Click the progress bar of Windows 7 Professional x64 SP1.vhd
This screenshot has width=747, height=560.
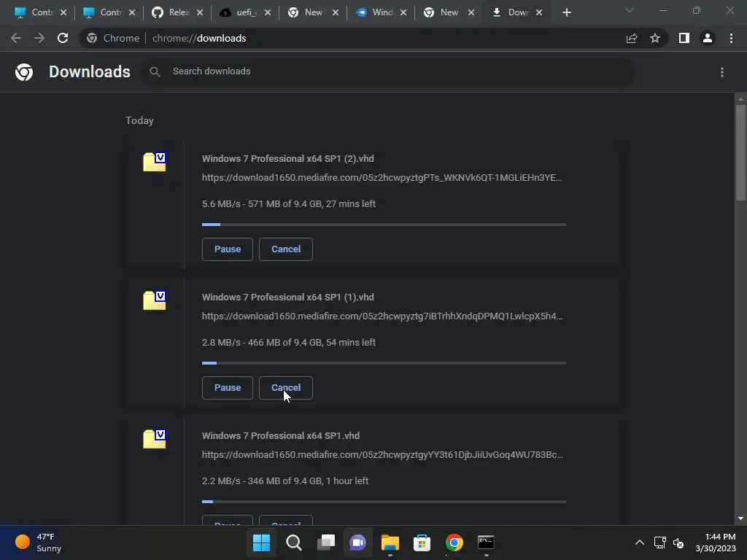coord(384,502)
